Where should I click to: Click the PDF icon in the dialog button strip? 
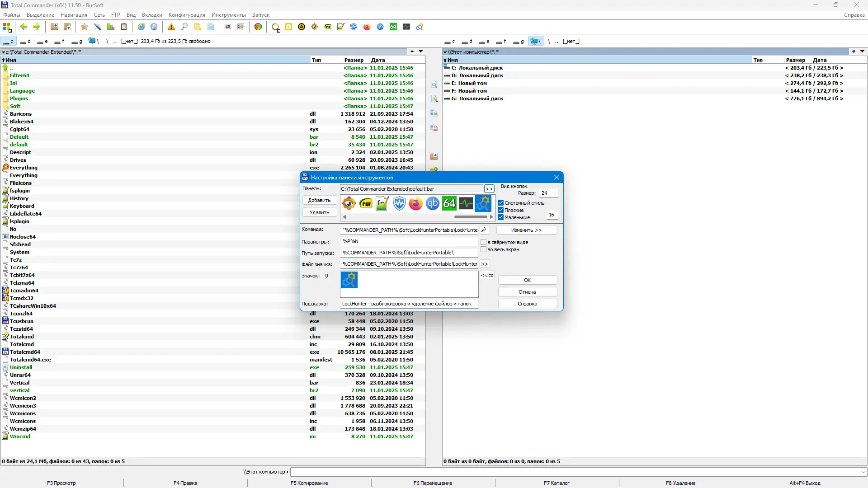[x=366, y=204]
